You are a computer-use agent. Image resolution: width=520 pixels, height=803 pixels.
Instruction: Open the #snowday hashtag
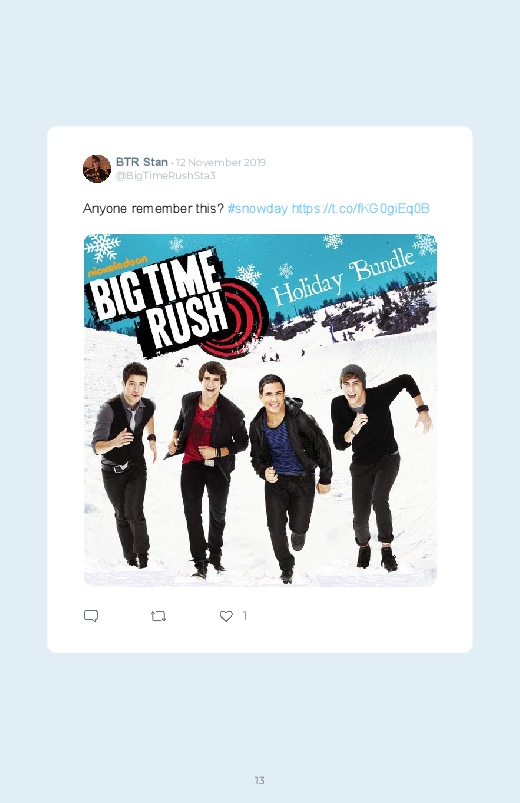[x=257, y=208]
